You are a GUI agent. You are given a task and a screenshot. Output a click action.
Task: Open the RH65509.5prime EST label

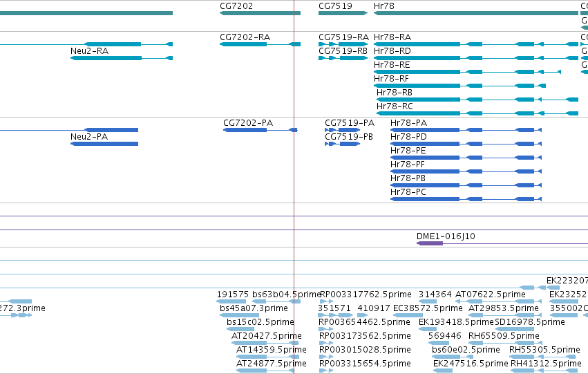tap(504, 336)
